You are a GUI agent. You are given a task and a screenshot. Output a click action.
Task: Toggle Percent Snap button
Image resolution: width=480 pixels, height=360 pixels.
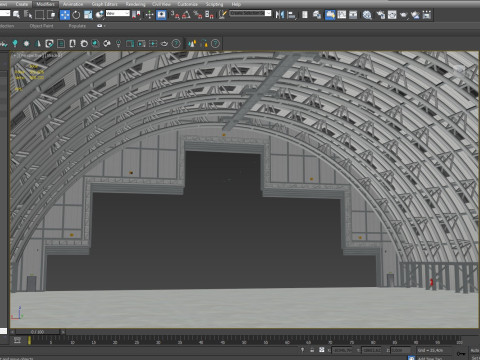click(198, 14)
